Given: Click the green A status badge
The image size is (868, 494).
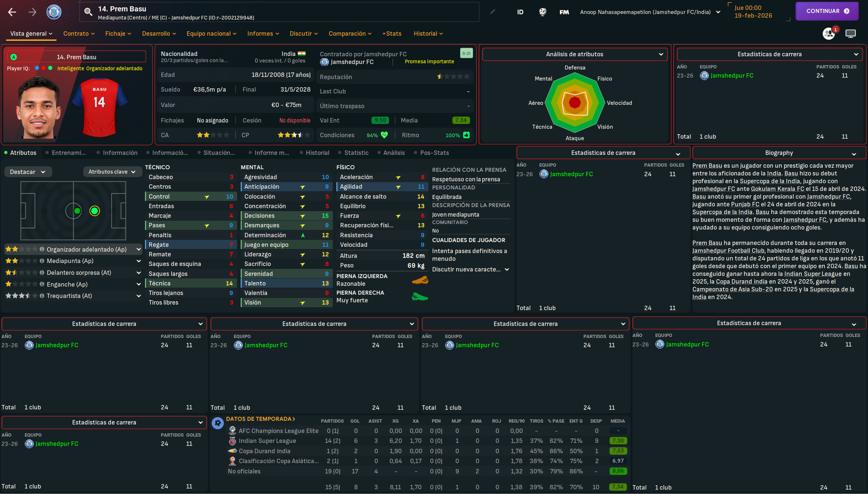Looking at the screenshot, I should [14, 57].
